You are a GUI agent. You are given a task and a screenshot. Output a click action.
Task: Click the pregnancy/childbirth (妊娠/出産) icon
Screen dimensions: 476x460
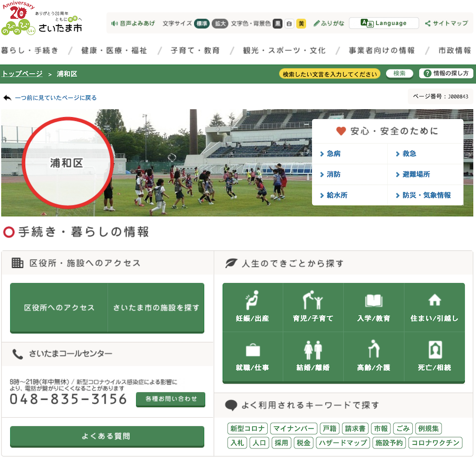point(252,300)
